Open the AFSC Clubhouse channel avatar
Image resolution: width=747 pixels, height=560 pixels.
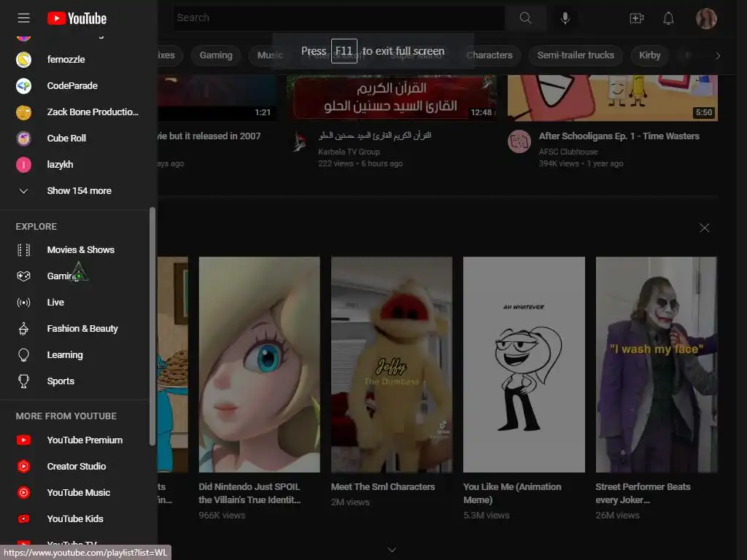pos(519,141)
